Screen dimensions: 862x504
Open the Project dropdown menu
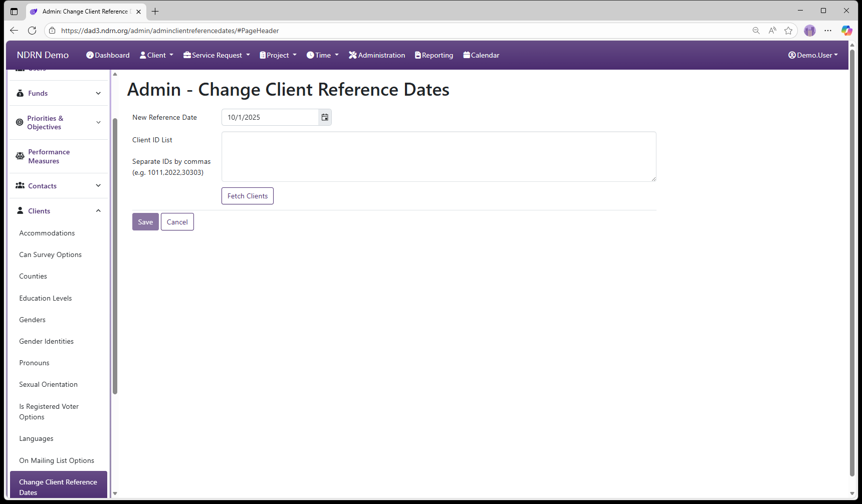[x=278, y=55]
